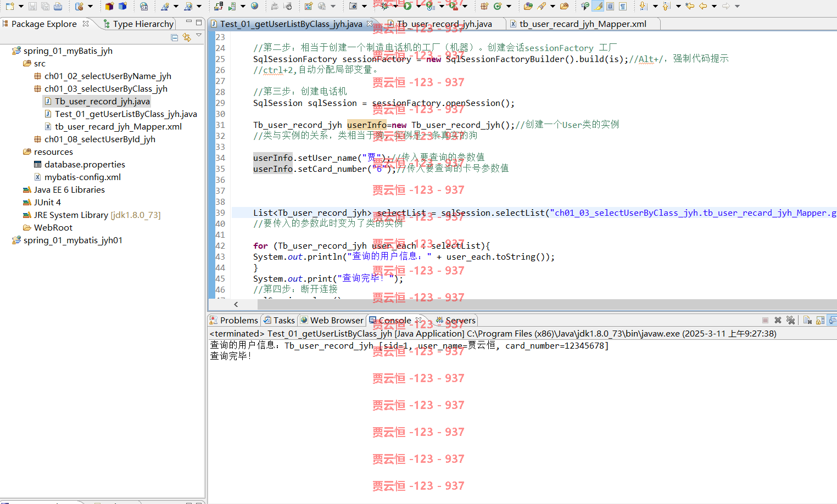Open dropdown arrow next to New file icon

21,6
